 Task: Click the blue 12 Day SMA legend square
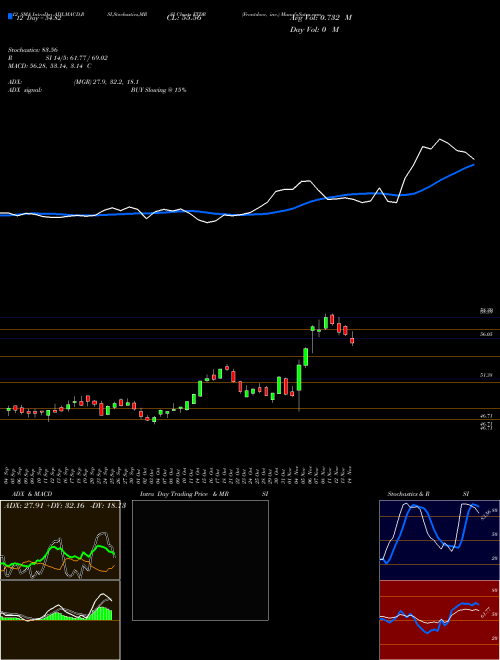point(11,17)
